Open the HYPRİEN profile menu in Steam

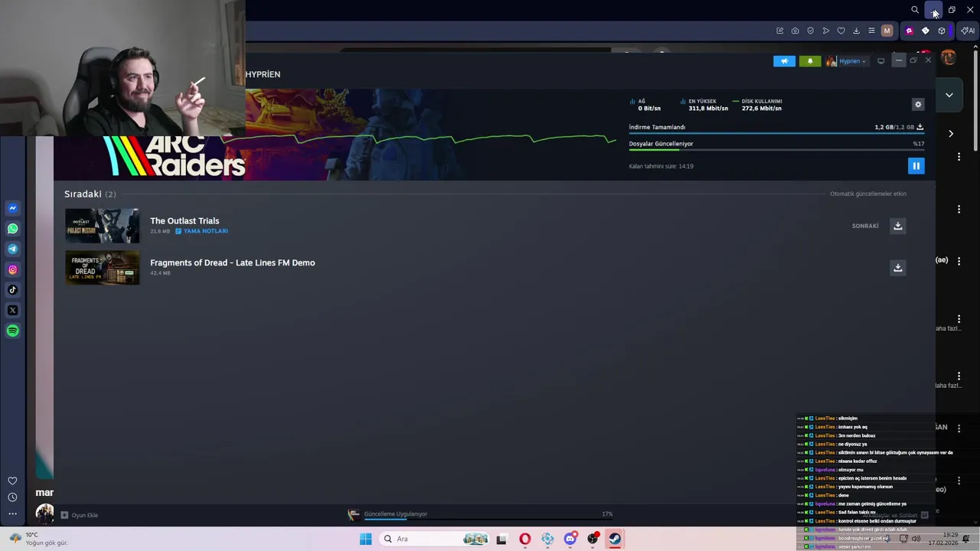[x=263, y=74]
